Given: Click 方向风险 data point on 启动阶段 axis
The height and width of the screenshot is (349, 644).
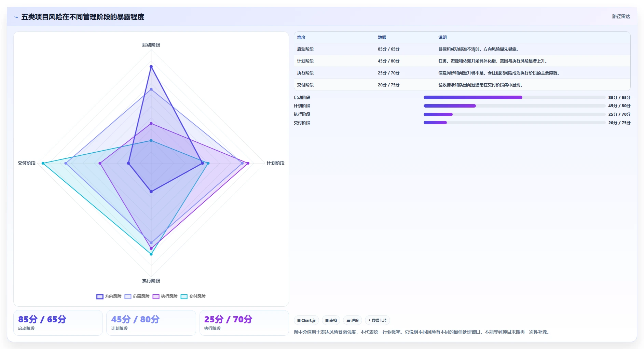Looking at the screenshot, I should (151, 67).
